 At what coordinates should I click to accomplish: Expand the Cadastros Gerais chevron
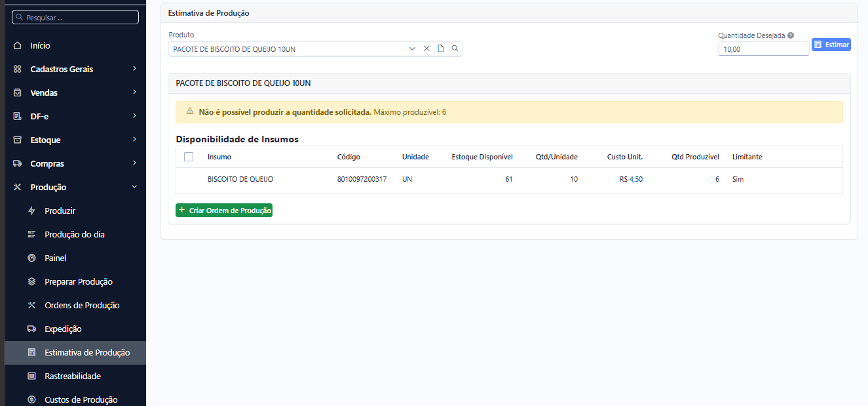pos(134,68)
